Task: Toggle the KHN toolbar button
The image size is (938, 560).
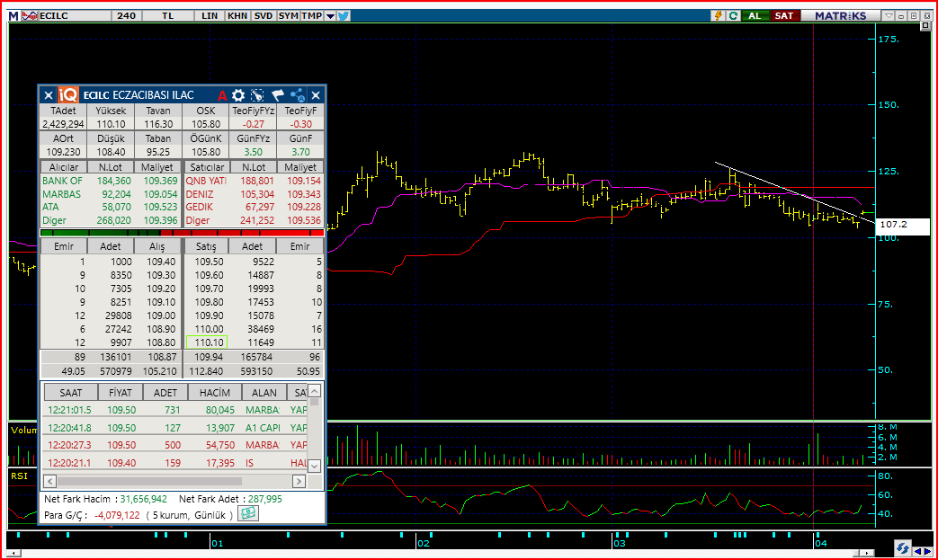Action: (x=237, y=15)
